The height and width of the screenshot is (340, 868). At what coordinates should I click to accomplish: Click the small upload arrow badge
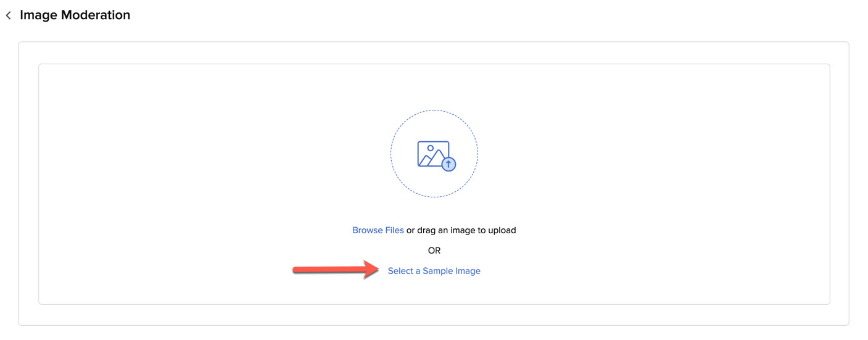pos(449,164)
